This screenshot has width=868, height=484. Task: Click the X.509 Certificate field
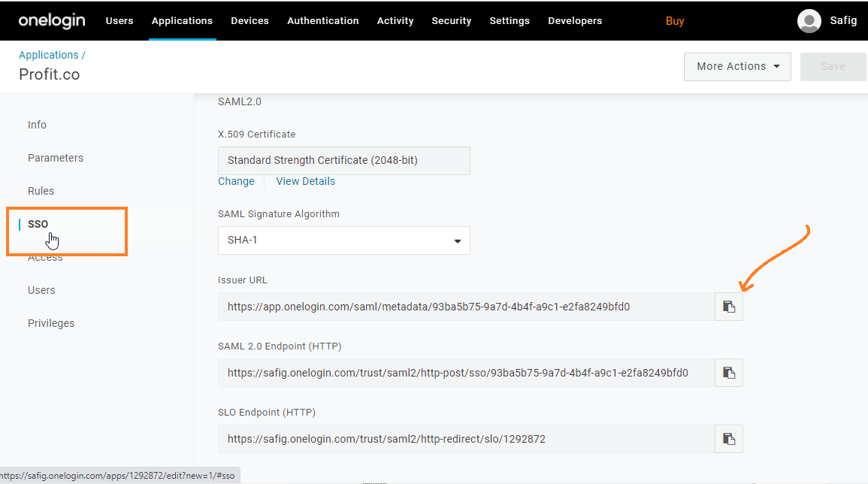point(343,161)
